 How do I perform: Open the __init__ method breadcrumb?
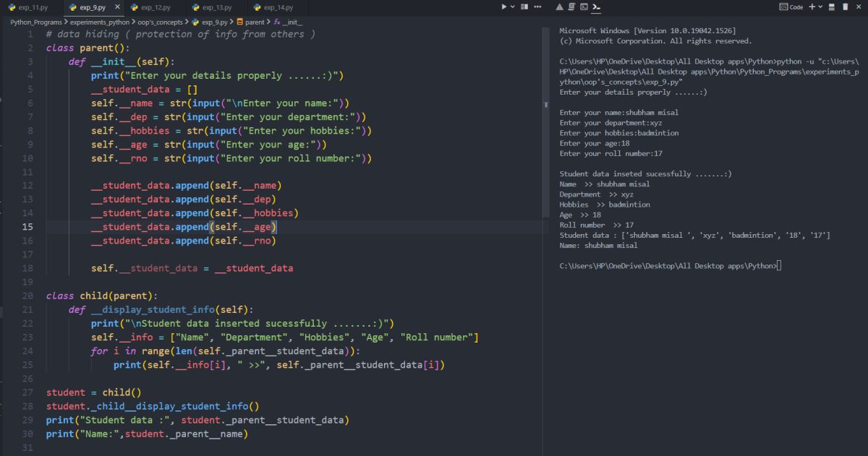point(287,22)
